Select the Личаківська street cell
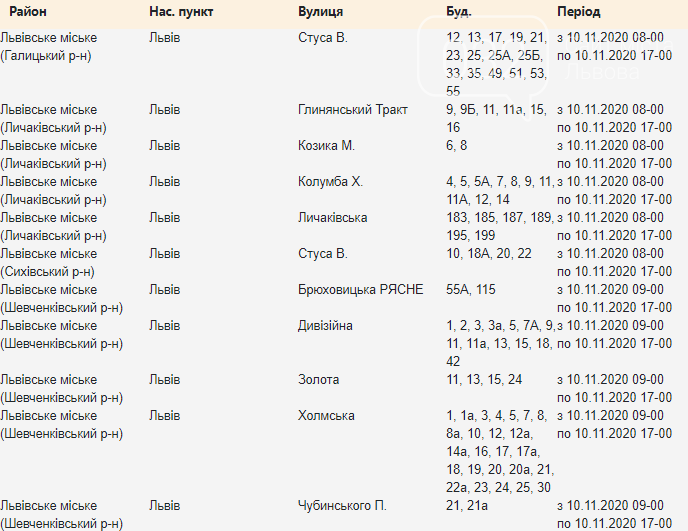 click(333, 217)
